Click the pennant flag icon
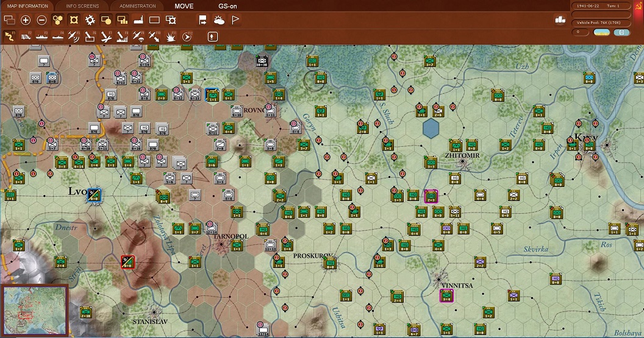This screenshot has width=644, height=338. pyautogui.click(x=235, y=19)
